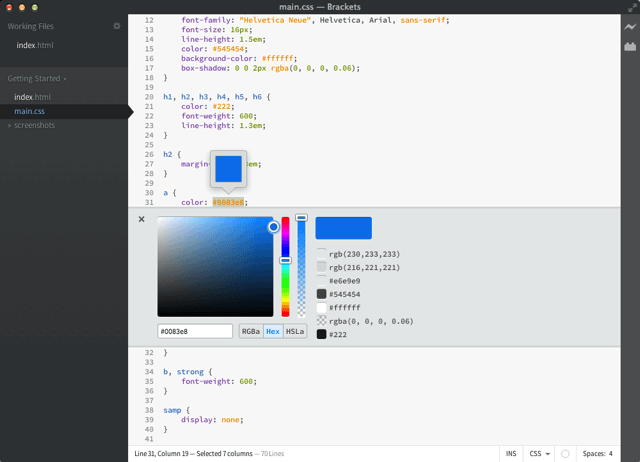
Task: Click the 'samp' selector on line 38
Action: point(172,410)
